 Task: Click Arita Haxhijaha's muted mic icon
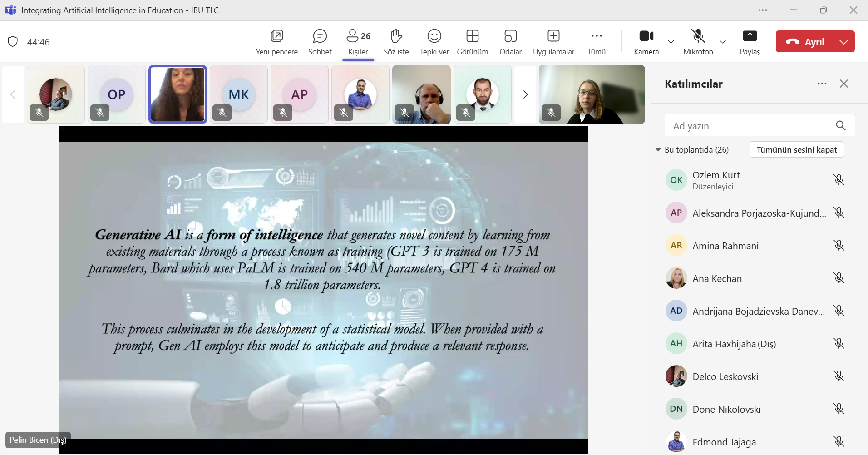tap(838, 344)
